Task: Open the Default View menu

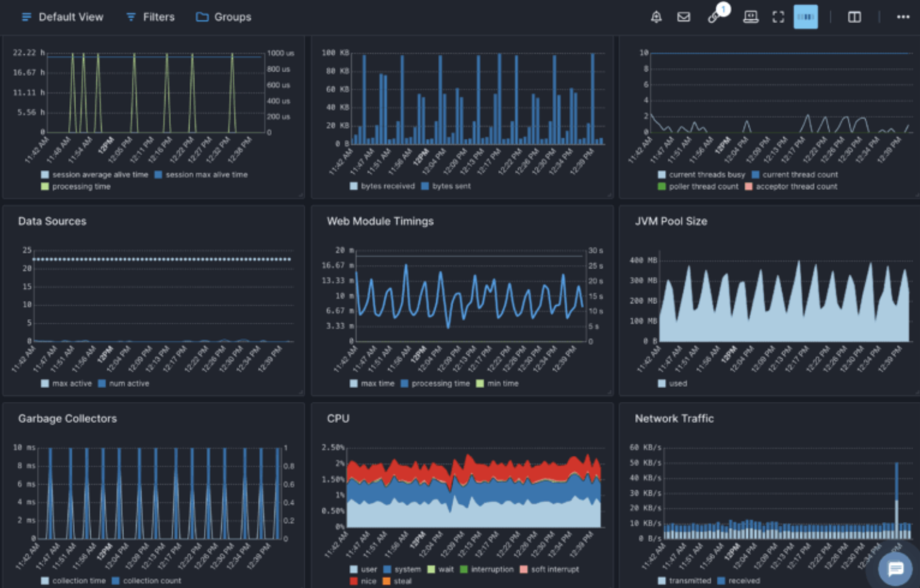Action: 70,17
